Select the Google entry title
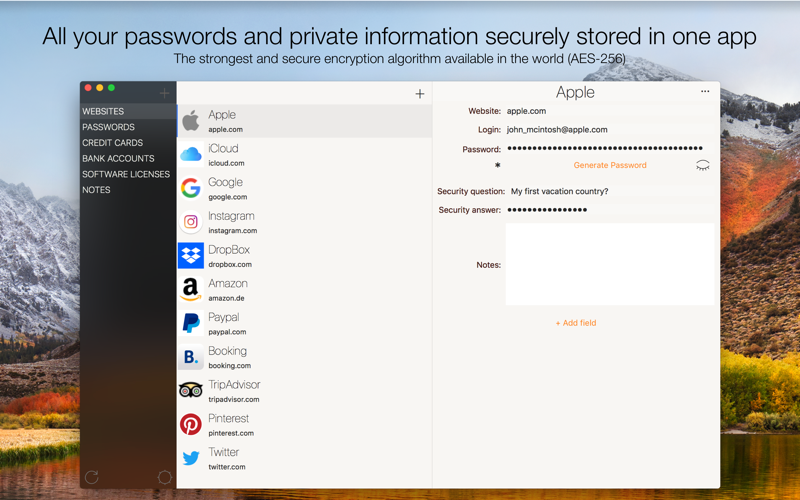800x500 pixels. (225, 182)
